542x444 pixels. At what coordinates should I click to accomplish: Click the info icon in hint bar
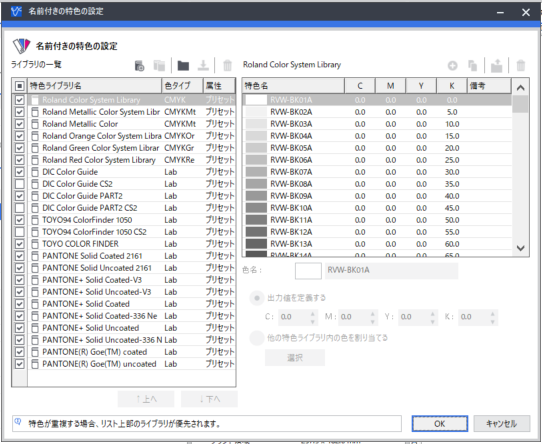pos(18,422)
